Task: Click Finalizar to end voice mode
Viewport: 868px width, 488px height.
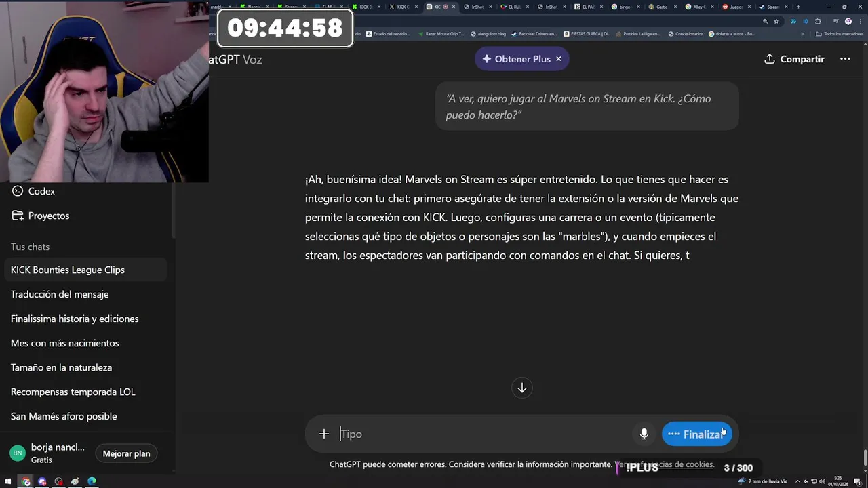Action: click(x=696, y=434)
